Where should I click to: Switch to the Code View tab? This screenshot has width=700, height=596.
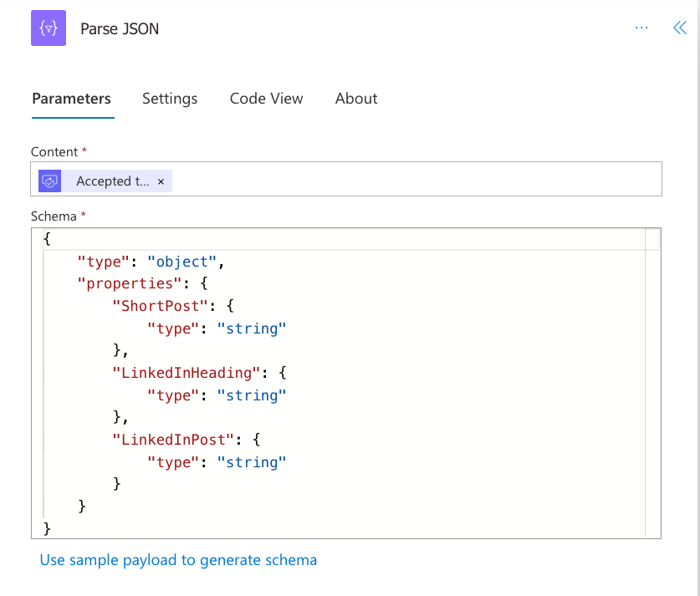pos(266,99)
